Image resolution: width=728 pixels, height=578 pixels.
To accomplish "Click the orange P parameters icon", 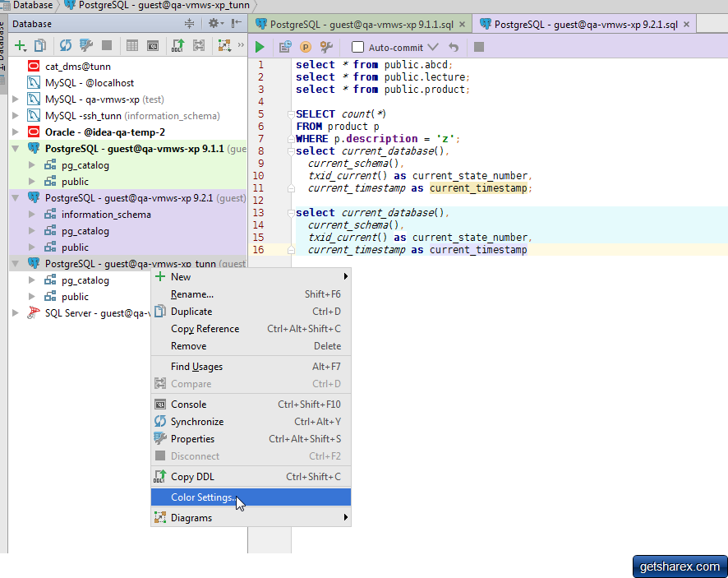I will click(306, 47).
